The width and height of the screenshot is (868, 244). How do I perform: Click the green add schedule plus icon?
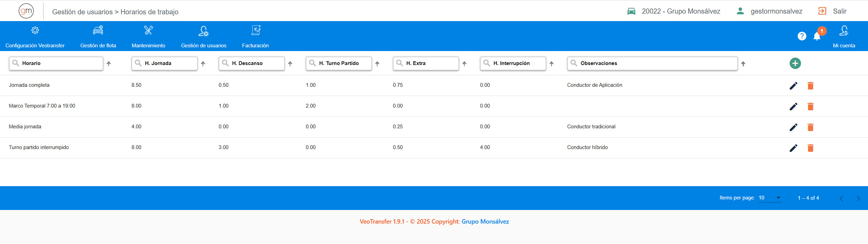pos(795,63)
